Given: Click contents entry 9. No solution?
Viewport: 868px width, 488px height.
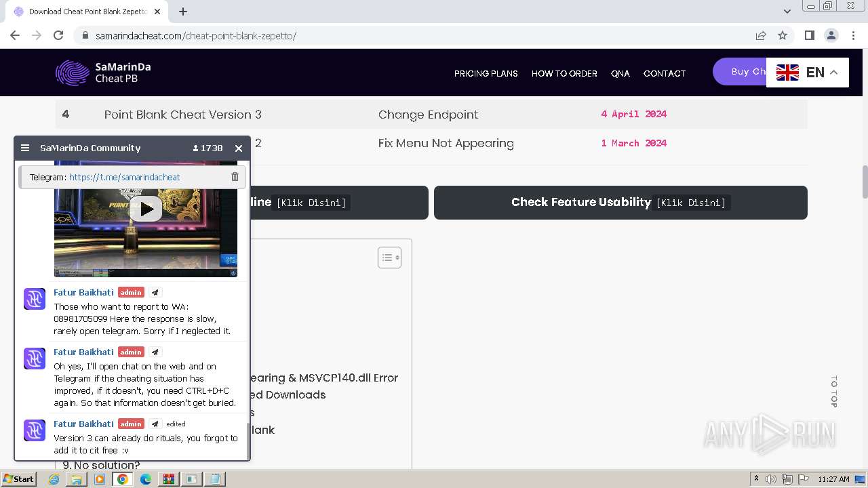Looking at the screenshot, I should click(x=101, y=465).
